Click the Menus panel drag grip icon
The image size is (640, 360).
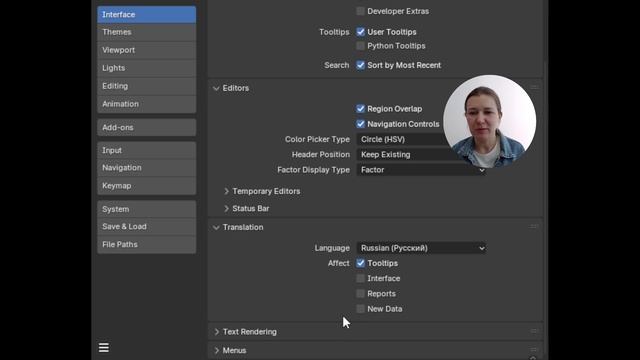pos(533,349)
